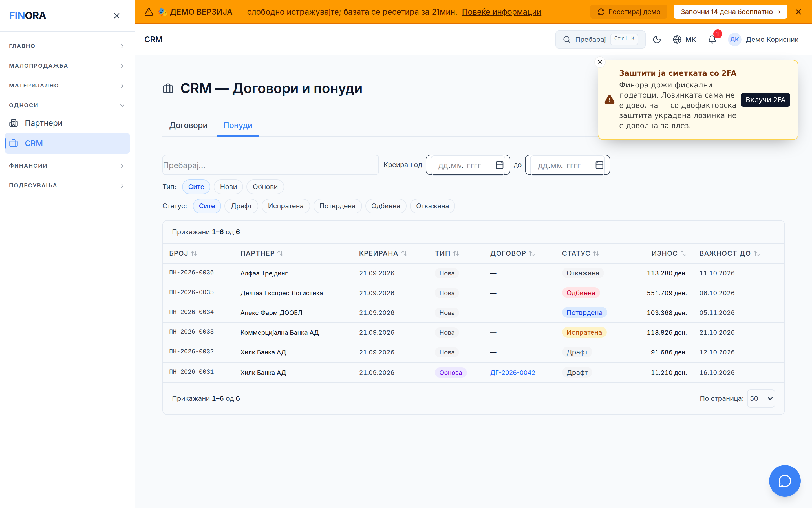Sort table by СТАТУС column
The width and height of the screenshot is (812, 508).
point(580,253)
